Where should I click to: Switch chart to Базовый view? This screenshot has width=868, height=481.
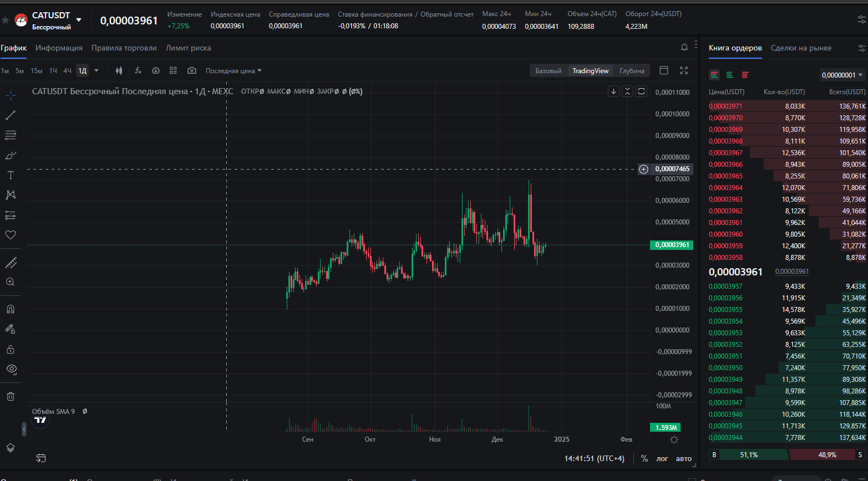549,71
